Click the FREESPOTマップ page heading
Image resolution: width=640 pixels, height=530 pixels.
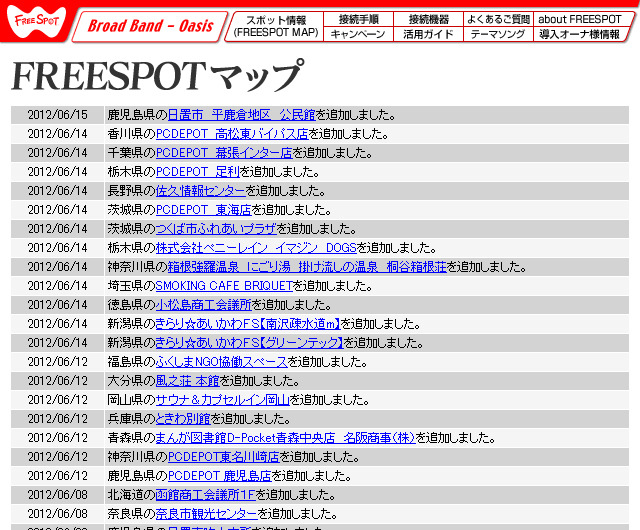tap(158, 76)
